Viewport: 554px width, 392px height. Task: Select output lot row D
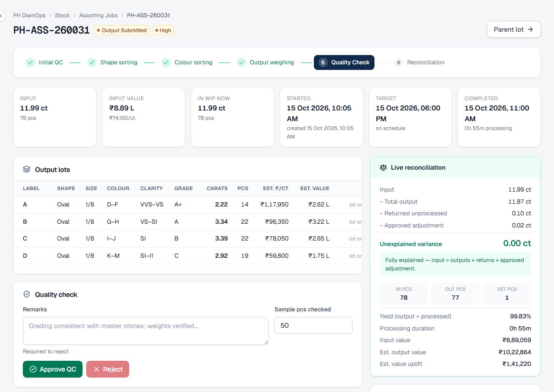tap(187, 256)
